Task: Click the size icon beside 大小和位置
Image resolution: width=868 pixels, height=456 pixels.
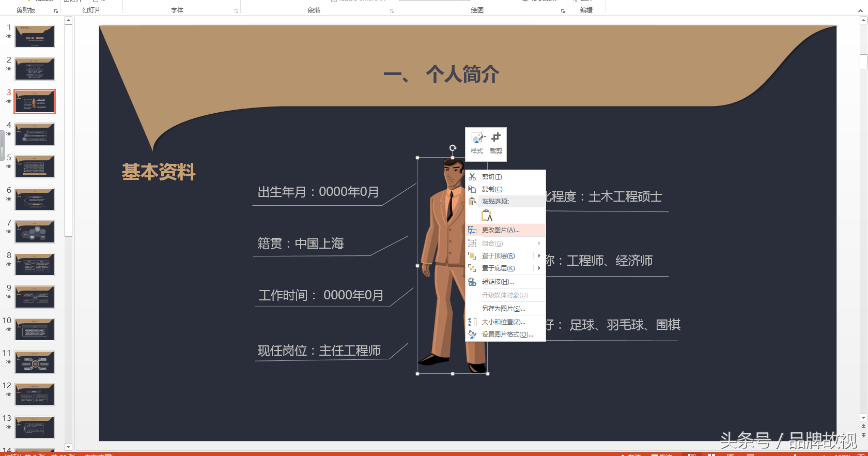Action: click(x=472, y=322)
